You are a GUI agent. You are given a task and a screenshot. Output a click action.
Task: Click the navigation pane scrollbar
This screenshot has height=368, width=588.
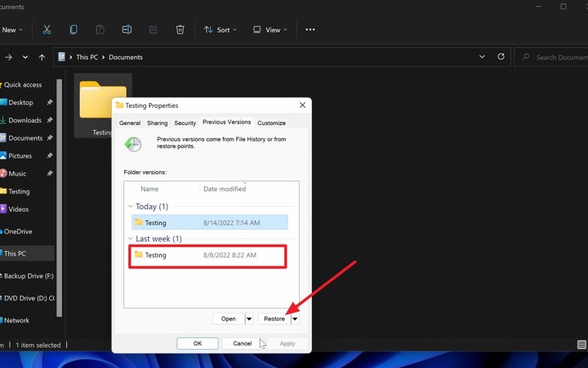(x=59, y=198)
